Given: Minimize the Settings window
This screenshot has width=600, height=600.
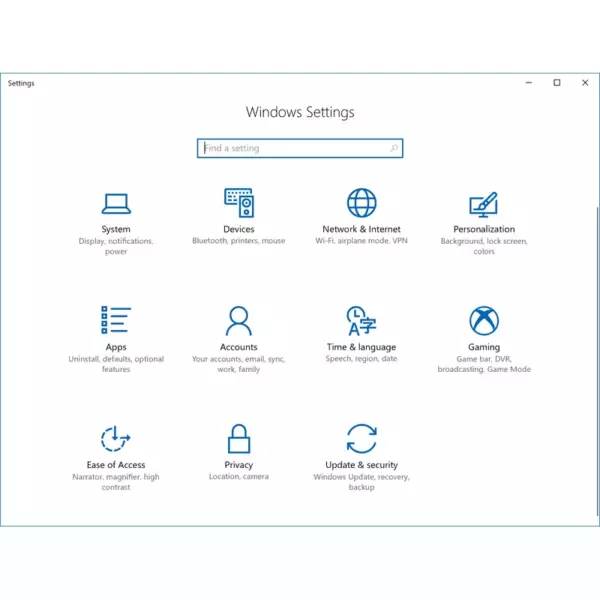Looking at the screenshot, I should [x=529, y=83].
